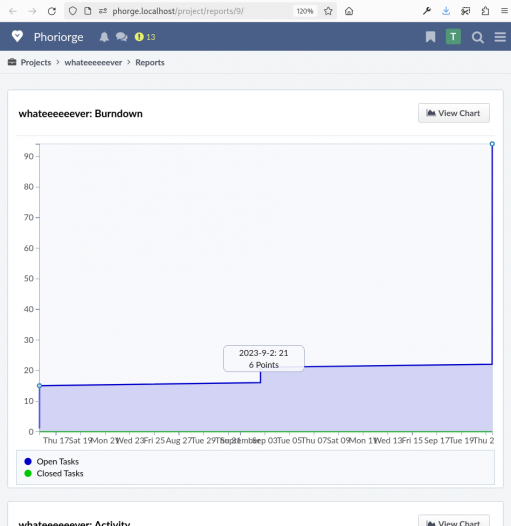The height and width of the screenshot is (526, 511).
Task: Open the downloads arrow icon
Action: 446,11
